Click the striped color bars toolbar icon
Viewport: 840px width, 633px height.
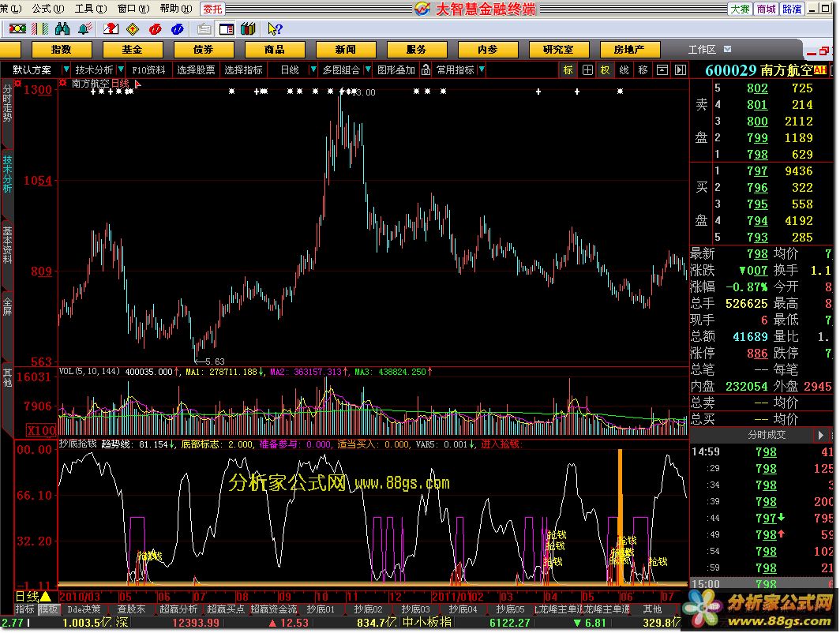(39, 29)
